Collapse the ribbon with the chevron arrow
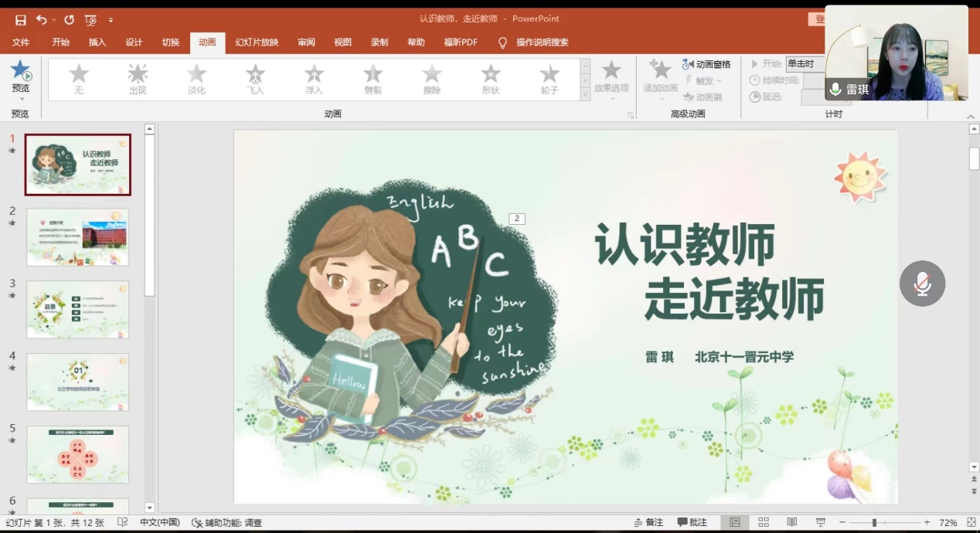980x533 pixels. (971, 117)
